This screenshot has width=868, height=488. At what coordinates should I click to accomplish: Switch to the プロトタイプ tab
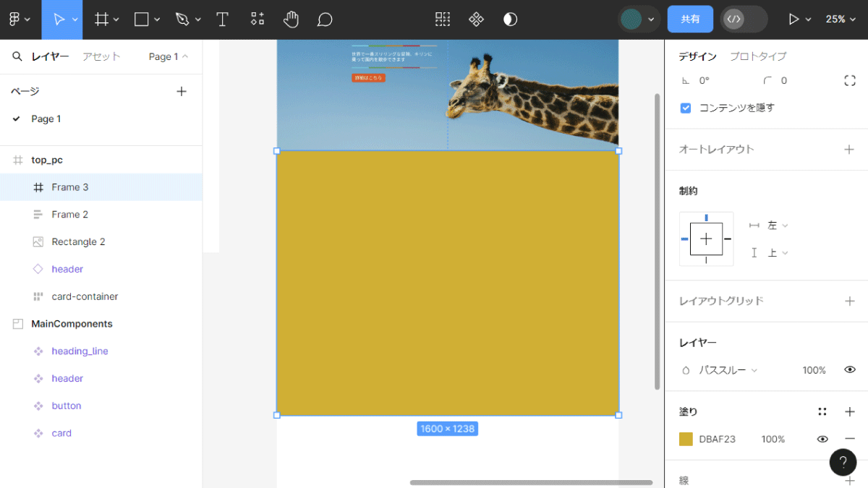(x=758, y=56)
